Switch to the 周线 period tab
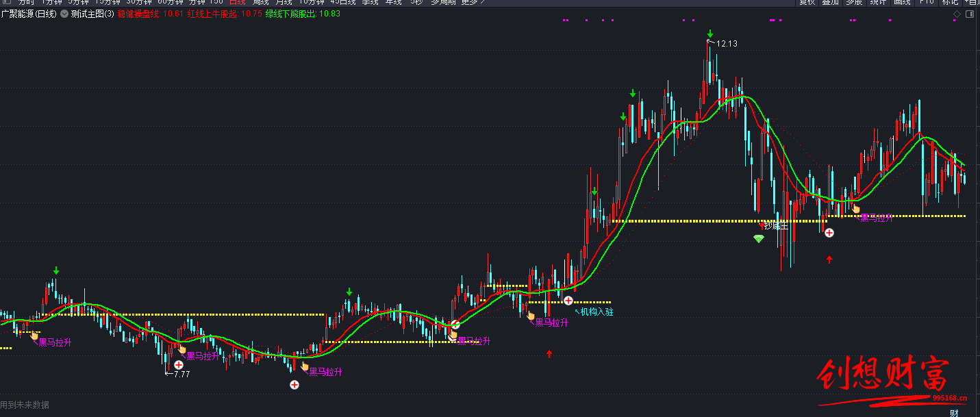The width and height of the screenshot is (980, 417). 261,3
